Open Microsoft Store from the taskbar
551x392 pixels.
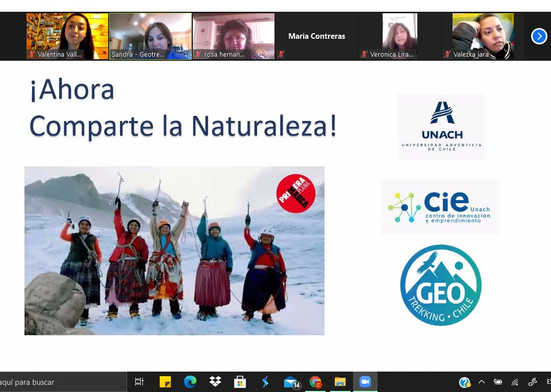pyautogui.click(x=240, y=382)
